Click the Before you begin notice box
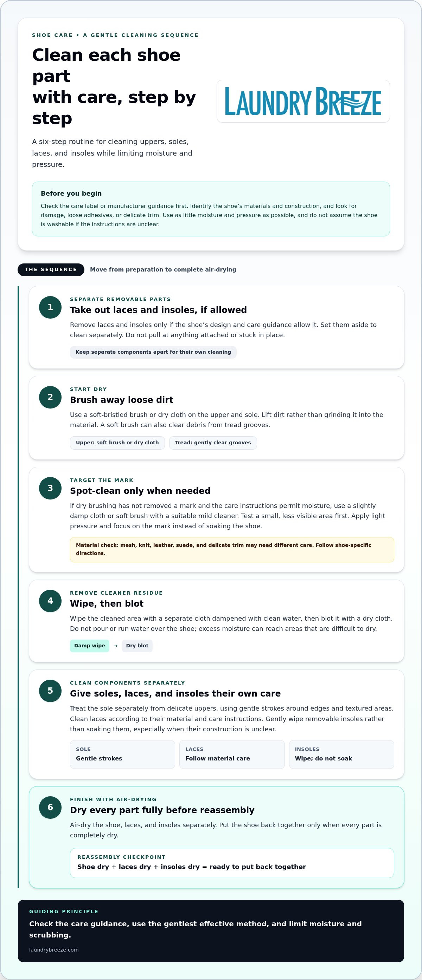Viewport: 422px width, 980px height. click(211, 209)
